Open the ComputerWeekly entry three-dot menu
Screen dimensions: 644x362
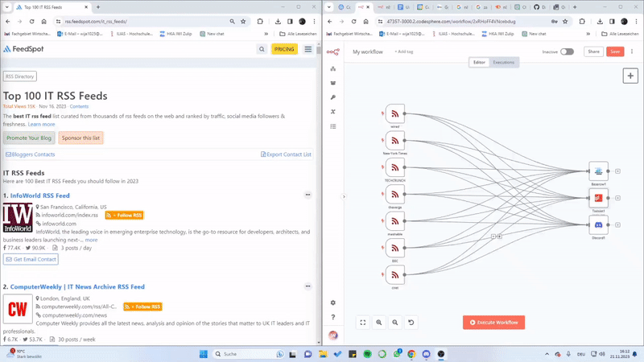308,286
